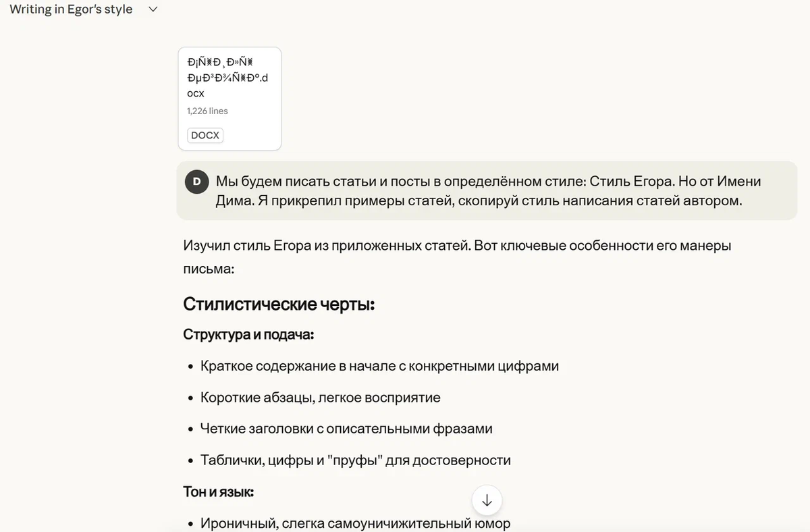
Task: Click the "Writing in Egor's style" chat title
Action: tap(71, 9)
